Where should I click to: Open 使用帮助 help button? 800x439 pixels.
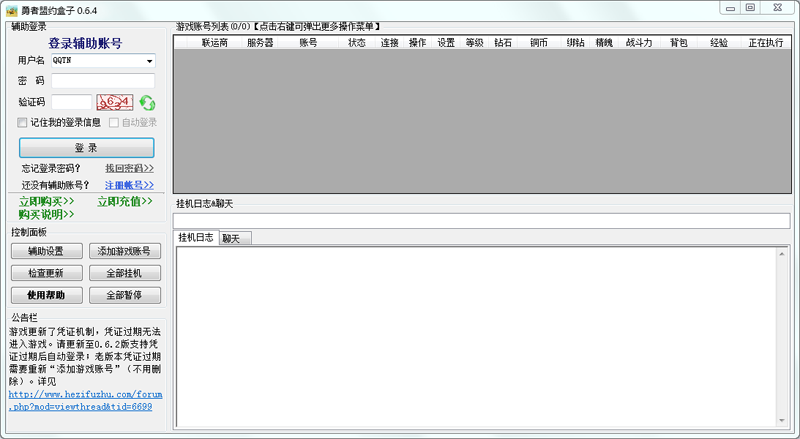[46, 295]
